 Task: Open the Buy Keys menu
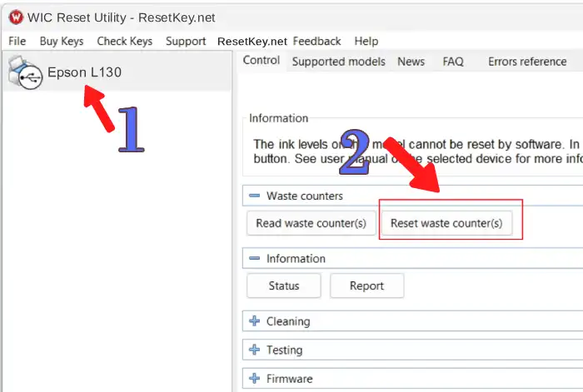click(x=62, y=41)
